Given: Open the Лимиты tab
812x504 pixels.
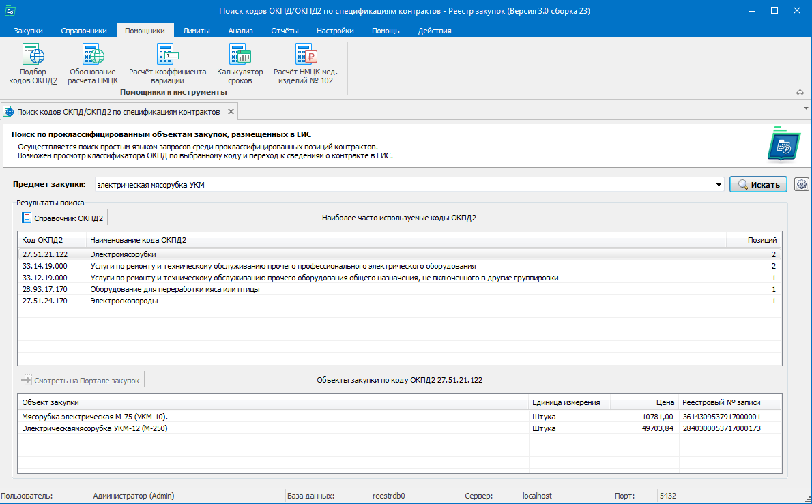Looking at the screenshot, I should click(x=197, y=31).
